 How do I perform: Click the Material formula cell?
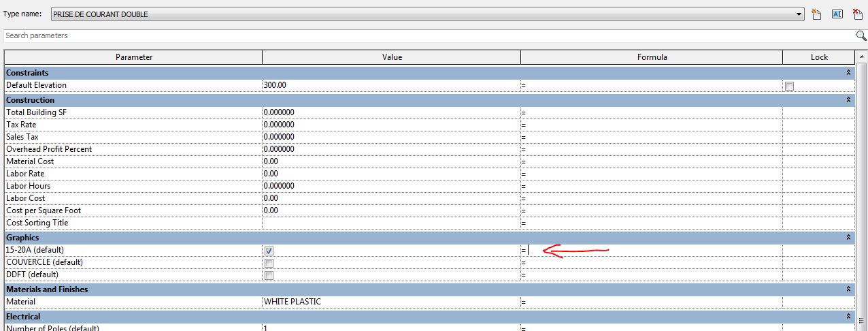652,302
